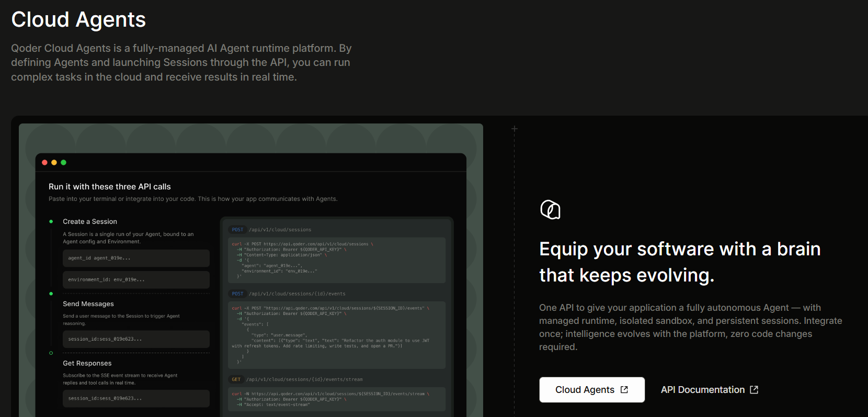The image size is (868, 417).
Task: Select the Send Messages step title
Action: (88, 304)
